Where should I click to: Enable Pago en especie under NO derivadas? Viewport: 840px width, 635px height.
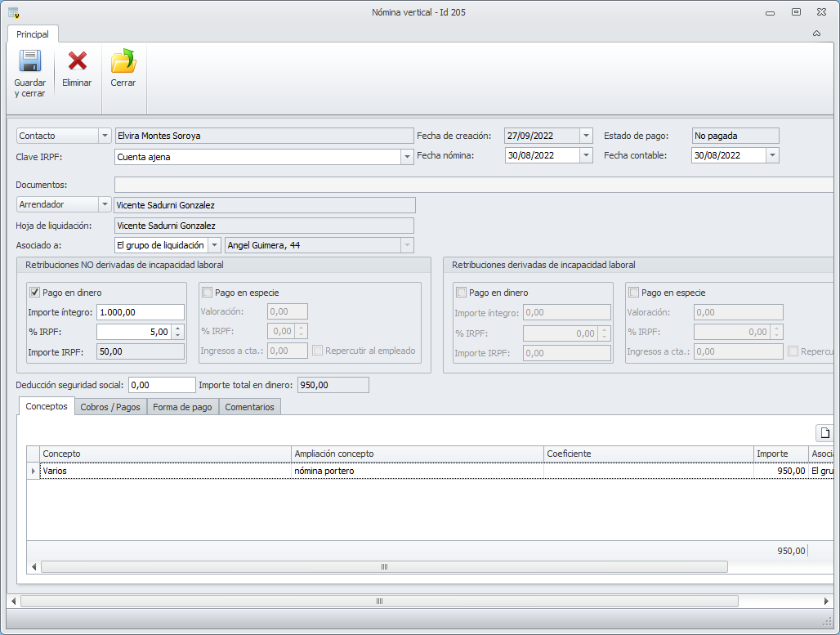pos(208,293)
